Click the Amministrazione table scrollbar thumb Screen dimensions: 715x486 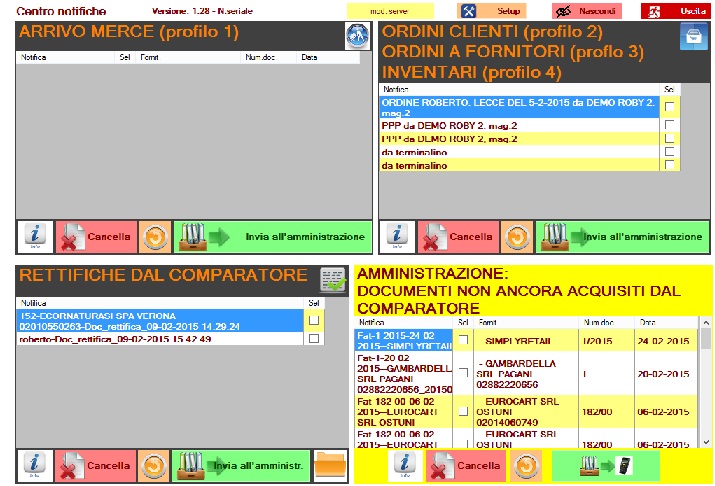coord(706,338)
